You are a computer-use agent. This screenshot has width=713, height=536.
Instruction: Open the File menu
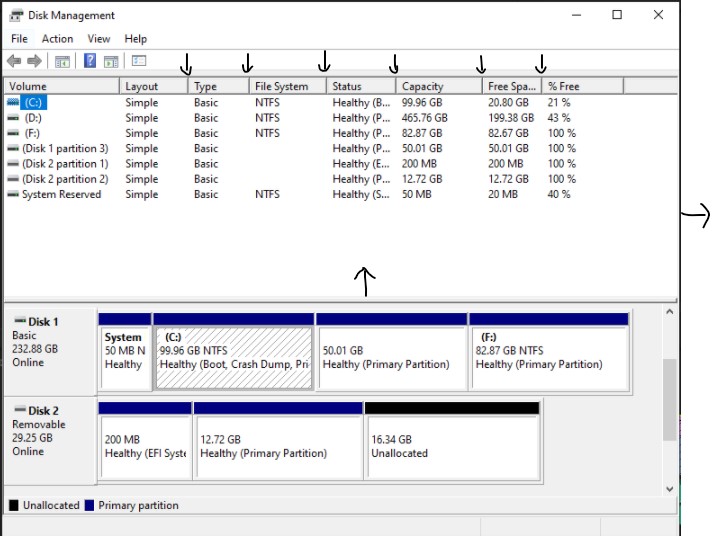[x=19, y=39]
